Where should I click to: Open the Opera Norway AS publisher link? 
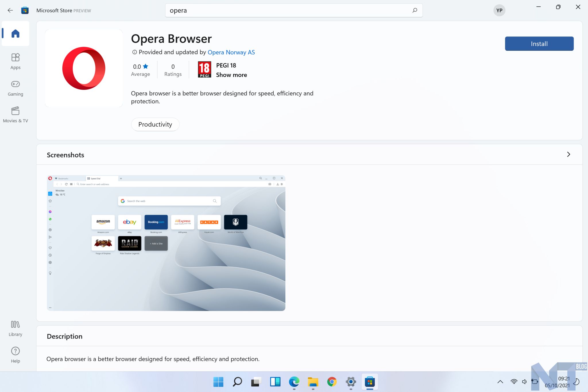coord(231,52)
